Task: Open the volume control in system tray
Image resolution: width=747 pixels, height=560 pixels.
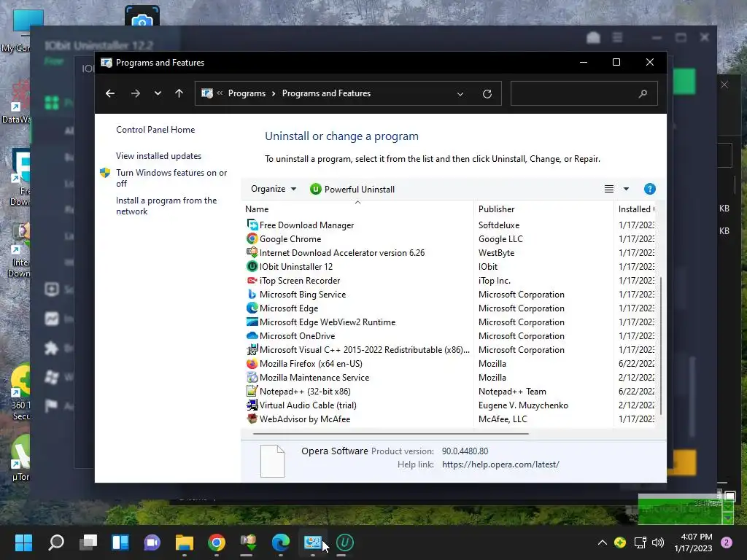Action: point(658,542)
